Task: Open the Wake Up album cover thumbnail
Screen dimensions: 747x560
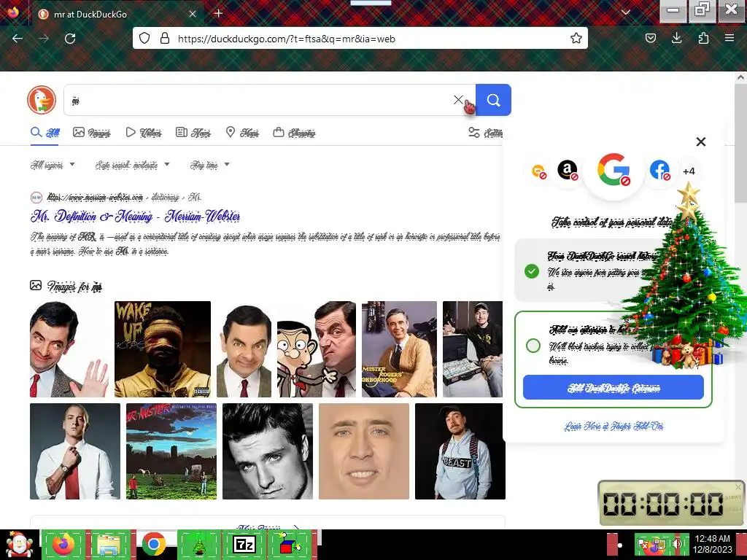Action: coord(163,349)
